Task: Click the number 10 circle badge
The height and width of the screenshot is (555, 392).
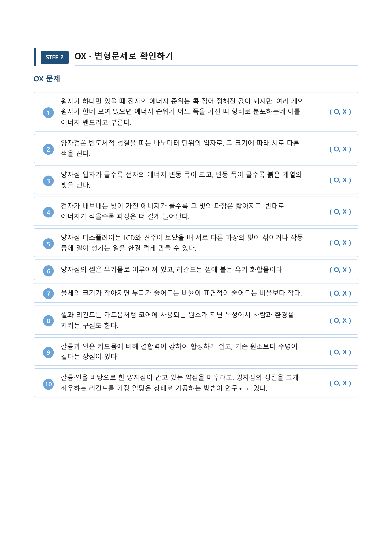Action: [48, 384]
